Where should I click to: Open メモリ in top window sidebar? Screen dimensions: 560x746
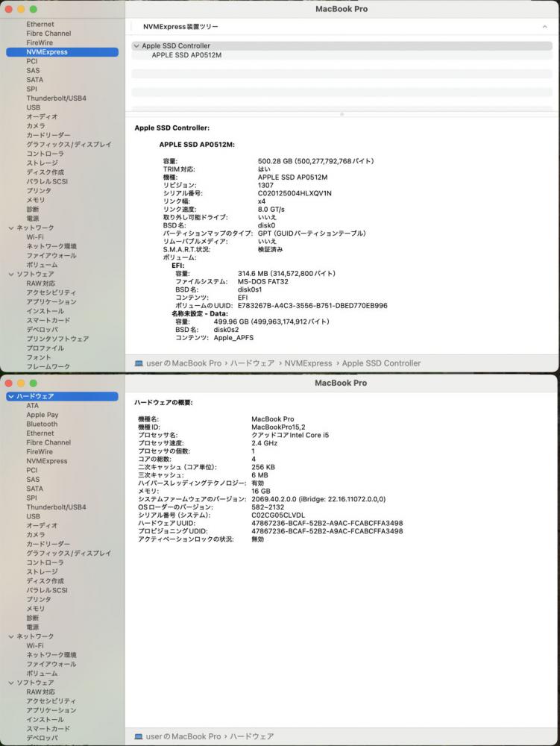[x=35, y=200]
